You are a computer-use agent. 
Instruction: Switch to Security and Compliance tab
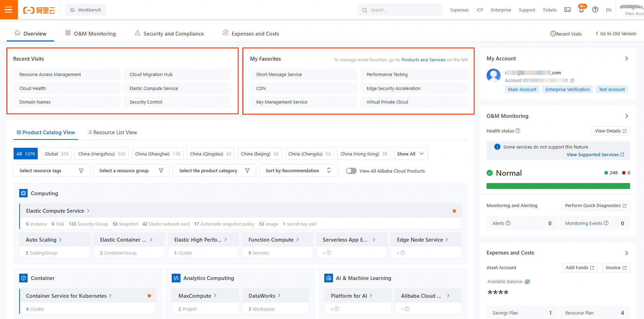[169, 33]
